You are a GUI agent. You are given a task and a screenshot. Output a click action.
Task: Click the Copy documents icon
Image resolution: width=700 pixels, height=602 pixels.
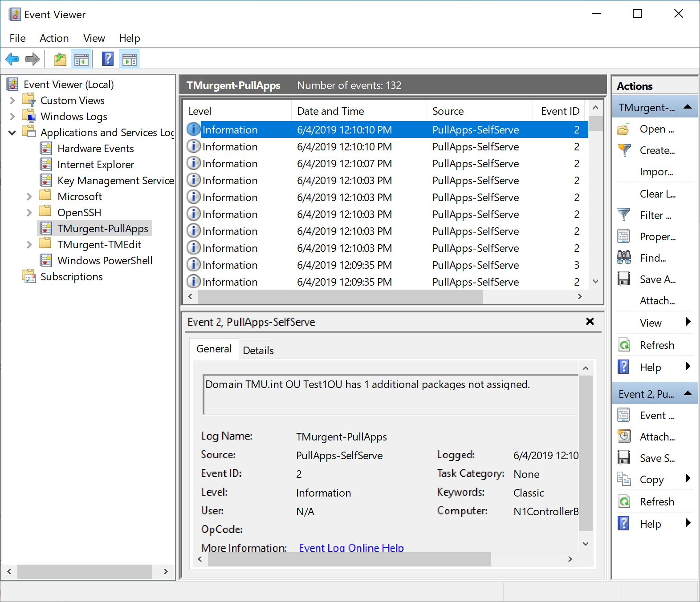click(x=623, y=479)
